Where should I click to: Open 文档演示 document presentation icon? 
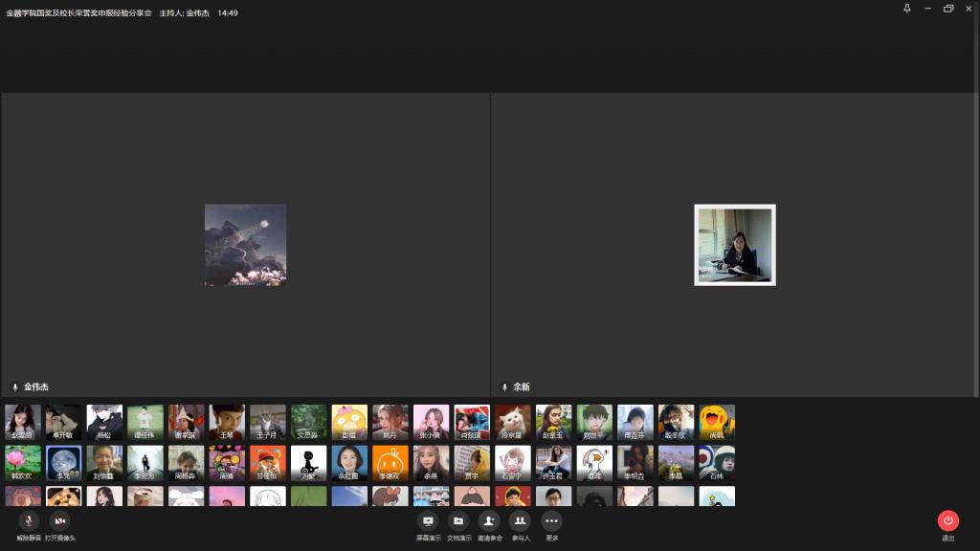coord(458,521)
